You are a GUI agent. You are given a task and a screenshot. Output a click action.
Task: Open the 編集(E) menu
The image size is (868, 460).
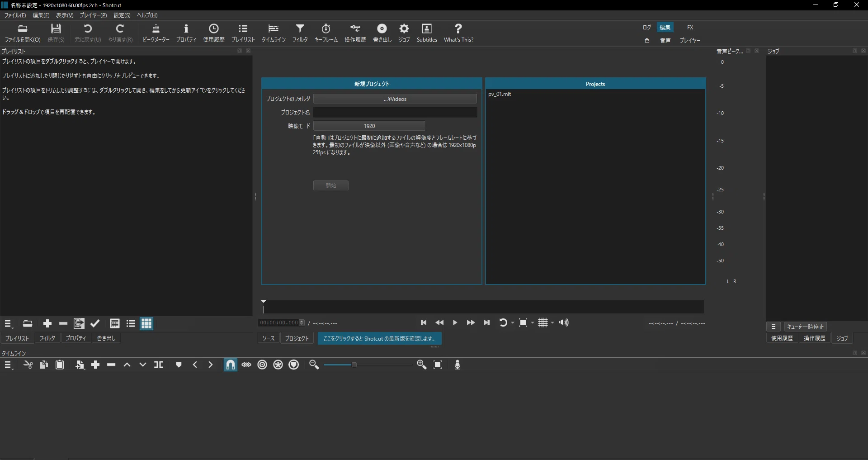41,15
